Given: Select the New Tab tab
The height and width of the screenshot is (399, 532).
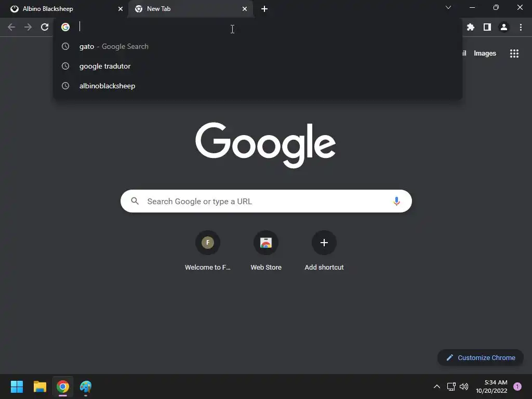Looking at the screenshot, I should [x=190, y=9].
